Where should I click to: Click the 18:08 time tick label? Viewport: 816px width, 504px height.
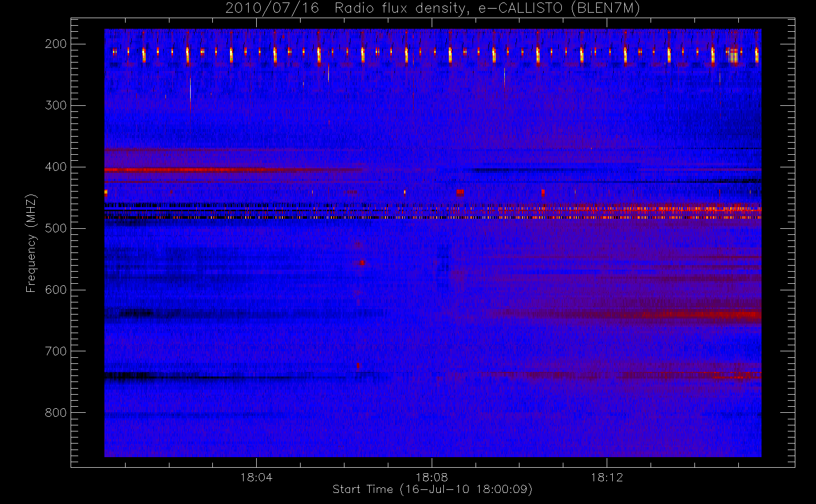432,477
